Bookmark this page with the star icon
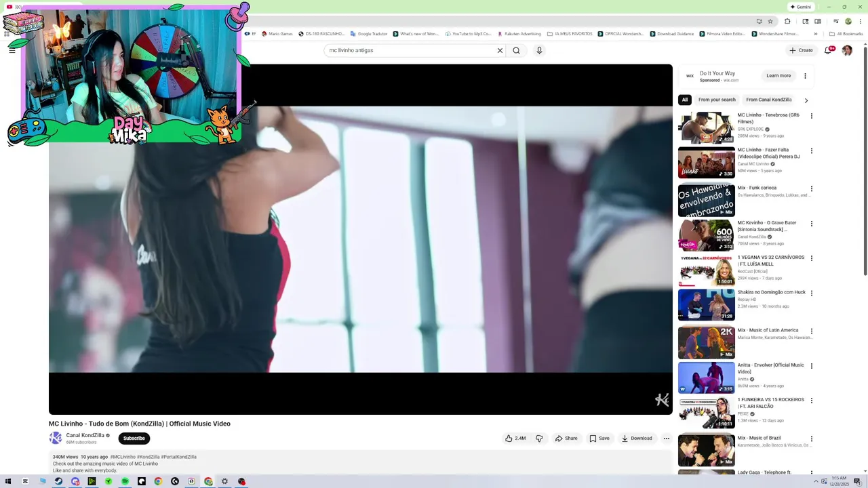The width and height of the screenshot is (868, 488). 770,21
